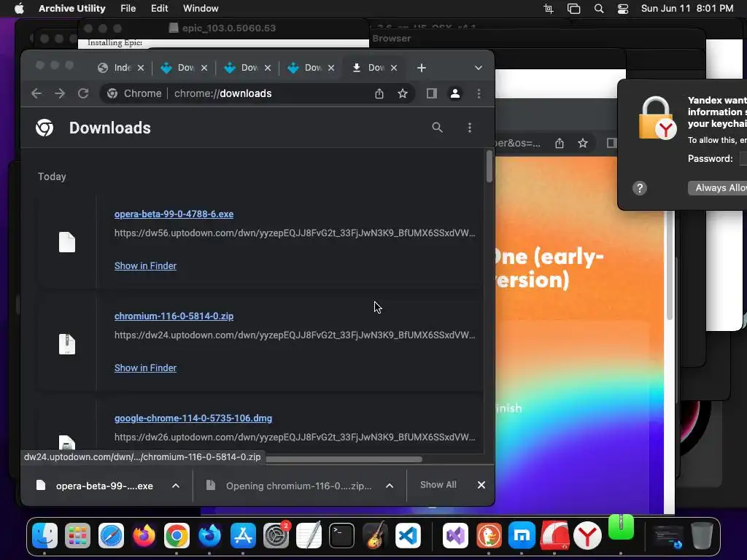Expand options for opera-beta download shelf item
The image size is (747, 560).
175,486
